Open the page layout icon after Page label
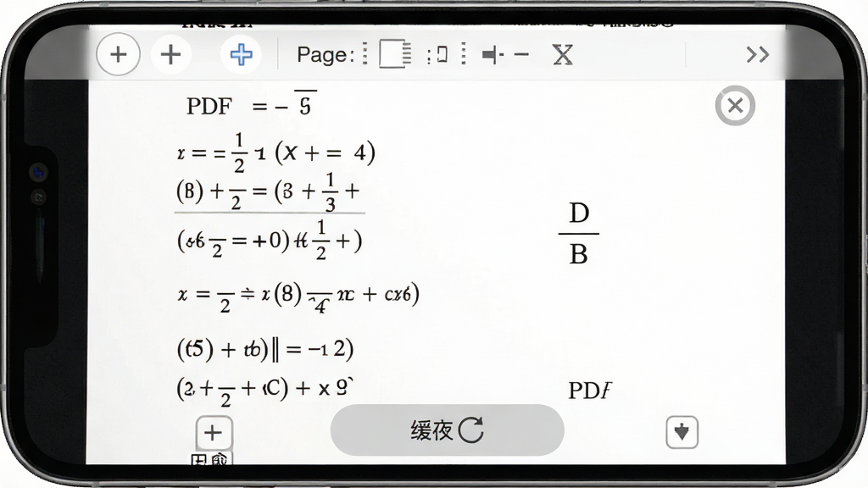The image size is (868, 488). pyautogui.click(x=395, y=54)
